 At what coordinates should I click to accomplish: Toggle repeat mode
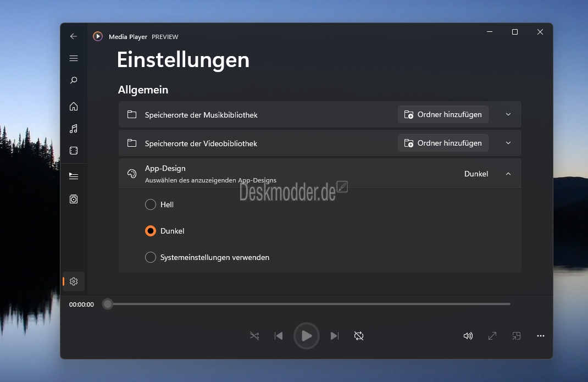[x=359, y=335]
